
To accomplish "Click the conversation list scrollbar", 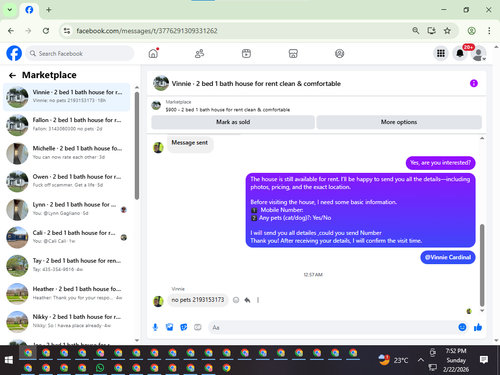I will 137,146.
